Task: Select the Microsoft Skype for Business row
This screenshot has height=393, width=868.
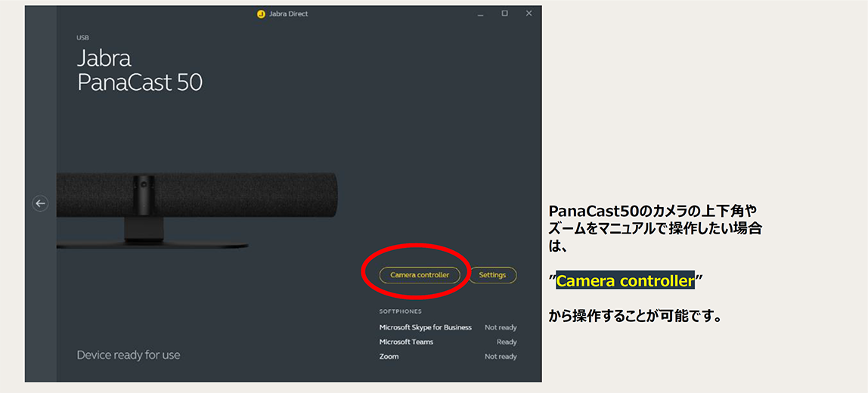Action: tap(448, 327)
